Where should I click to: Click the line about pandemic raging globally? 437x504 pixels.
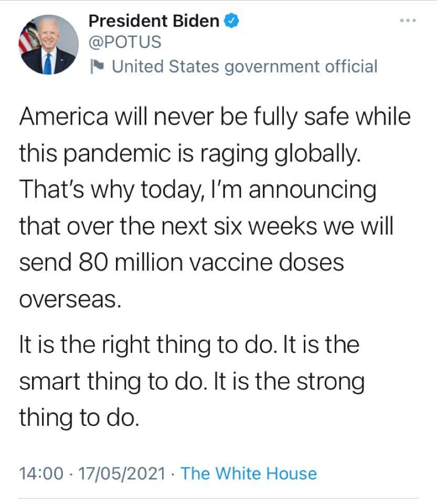tap(190, 153)
